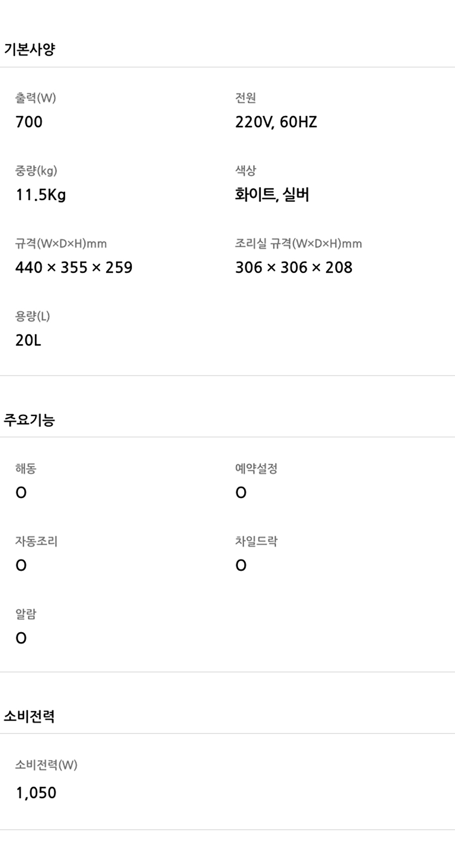This screenshot has height=868, width=455.
Task: Select the 용량 value 20L
Action: [x=28, y=341]
